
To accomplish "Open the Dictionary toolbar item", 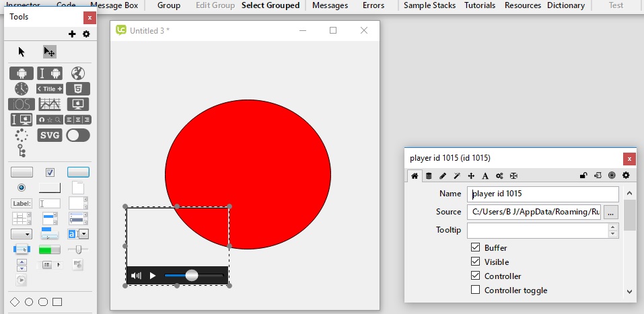I will tap(565, 5).
